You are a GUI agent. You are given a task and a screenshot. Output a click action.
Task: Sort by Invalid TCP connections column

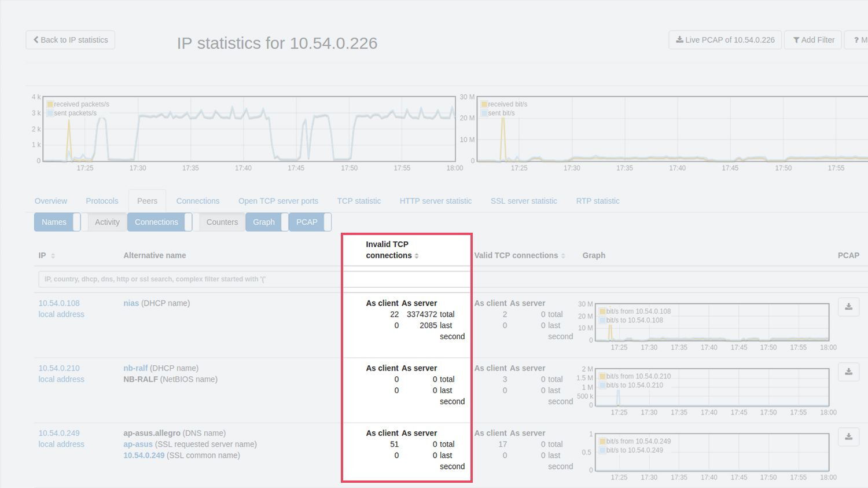[x=417, y=256]
